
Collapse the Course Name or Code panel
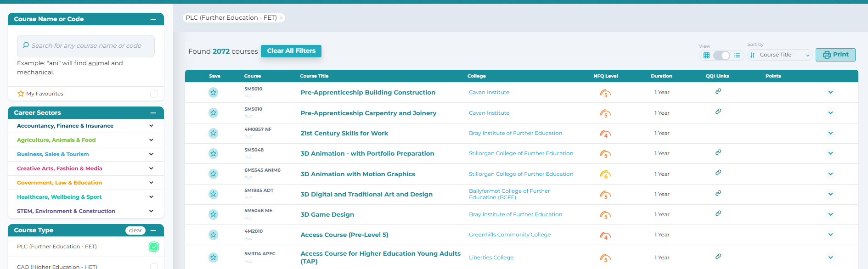pos(153,19)
